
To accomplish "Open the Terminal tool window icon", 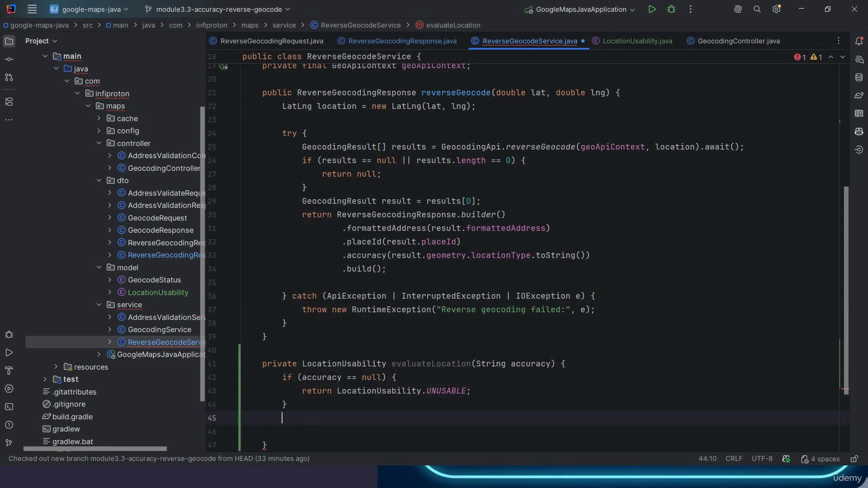I will tap(9, 407).
